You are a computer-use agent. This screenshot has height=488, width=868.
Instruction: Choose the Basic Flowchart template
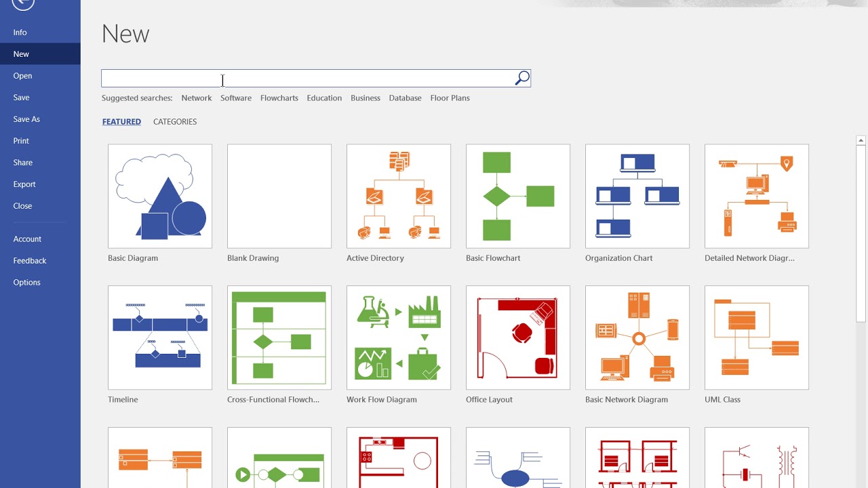click(x=517, y=196)
